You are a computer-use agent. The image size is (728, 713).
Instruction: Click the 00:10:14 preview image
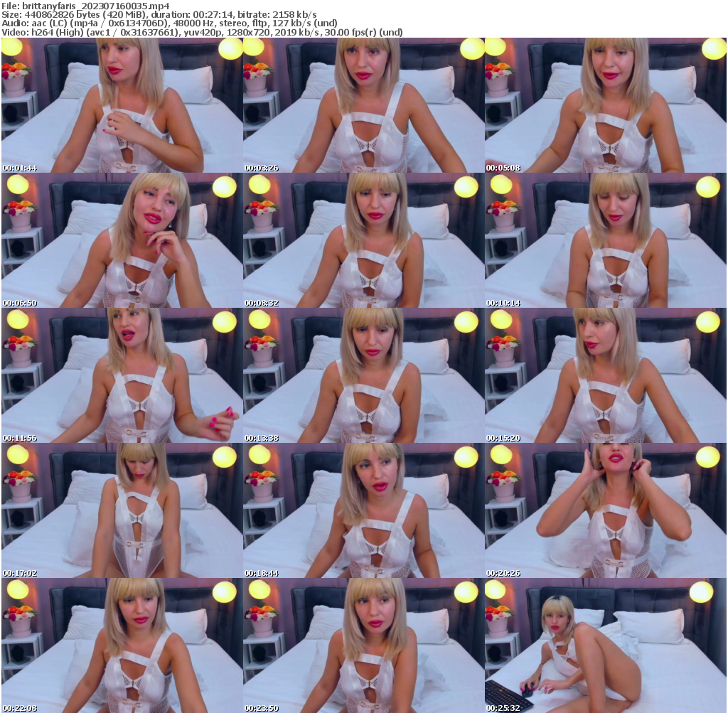(x=606, y=238)
